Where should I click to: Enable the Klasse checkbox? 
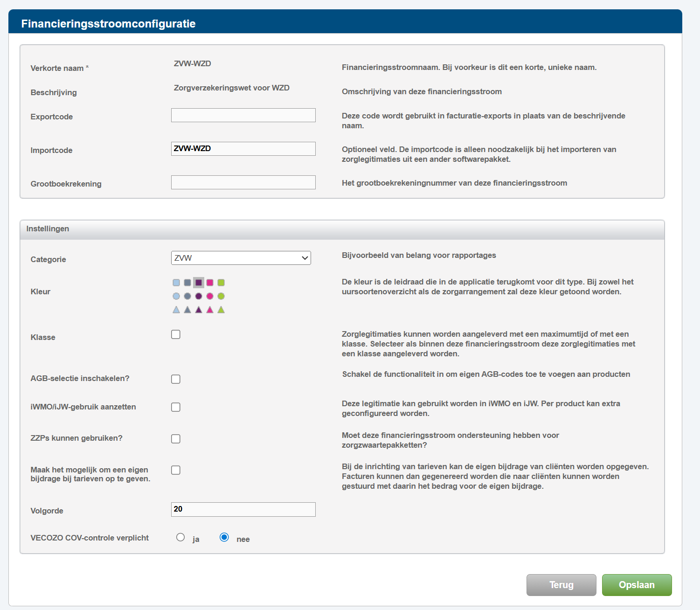(176, 334)
